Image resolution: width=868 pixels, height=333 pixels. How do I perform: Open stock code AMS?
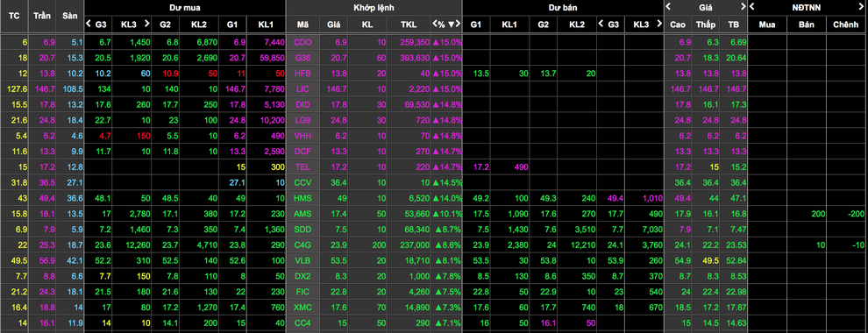[302, 214]
